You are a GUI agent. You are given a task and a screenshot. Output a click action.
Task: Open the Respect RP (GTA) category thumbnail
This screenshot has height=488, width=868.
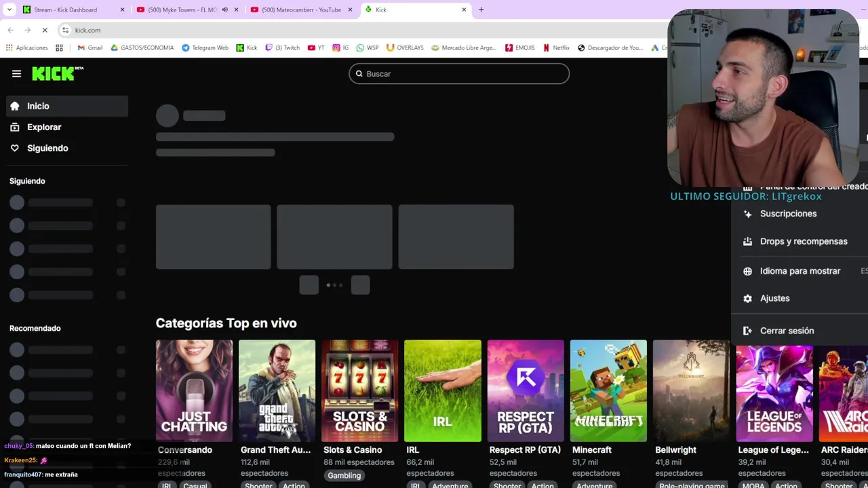[526, 391]
